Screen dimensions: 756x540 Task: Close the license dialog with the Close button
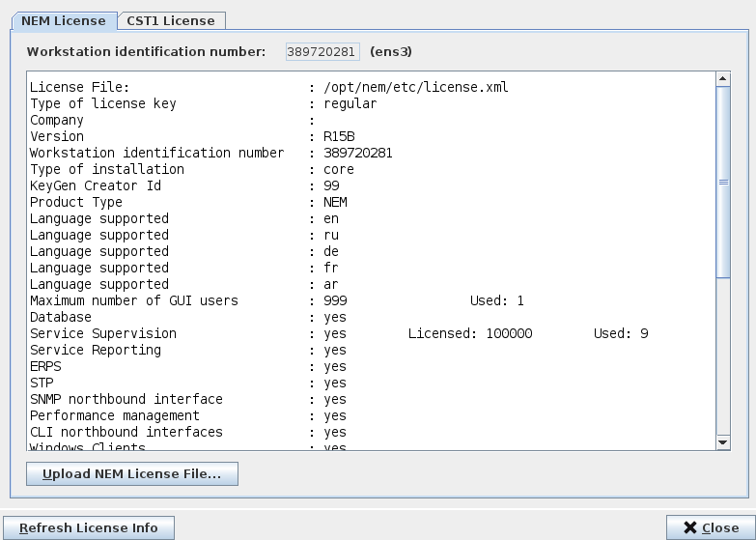pyautogui.click(x=710, y=527)
